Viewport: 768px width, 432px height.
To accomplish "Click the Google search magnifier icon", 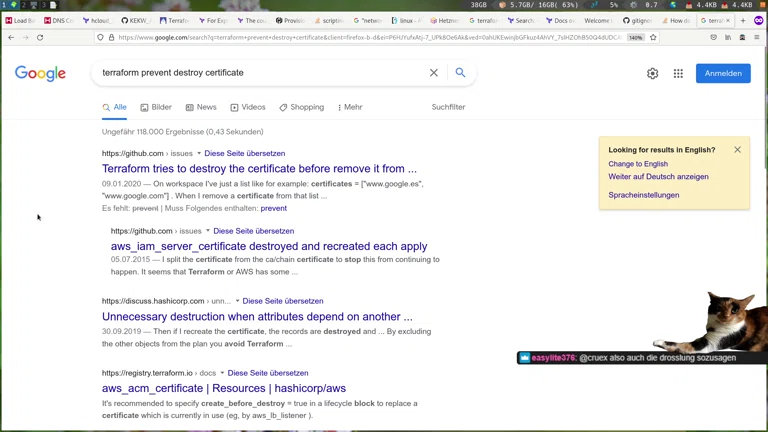I will 460,73.
